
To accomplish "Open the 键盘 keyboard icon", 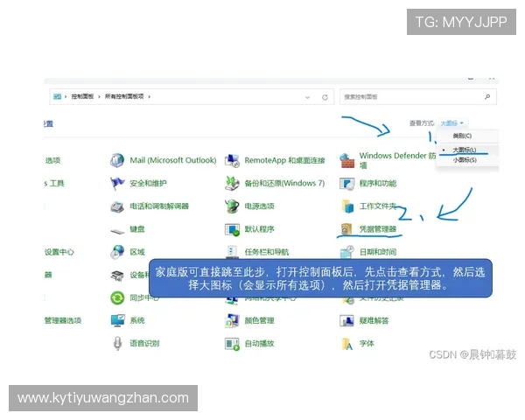I will point(117,231).
